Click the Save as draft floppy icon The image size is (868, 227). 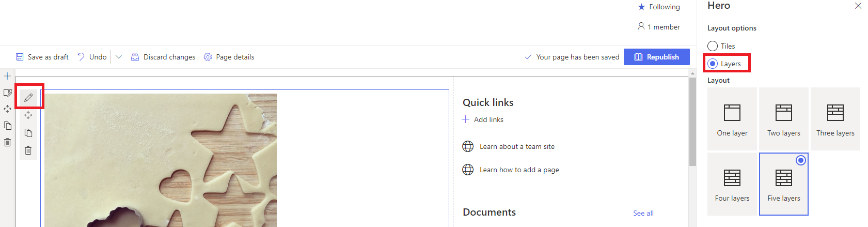pos(20,57)
